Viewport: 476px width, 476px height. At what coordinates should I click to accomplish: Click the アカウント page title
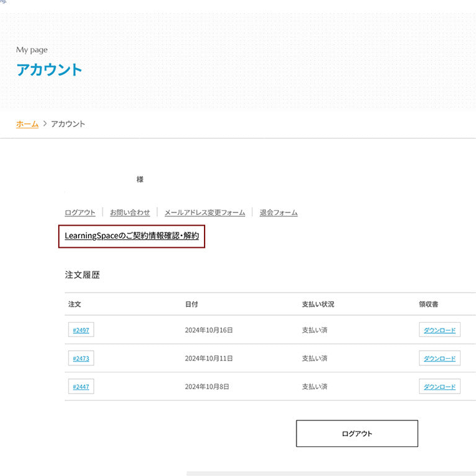tap(49, 69)
